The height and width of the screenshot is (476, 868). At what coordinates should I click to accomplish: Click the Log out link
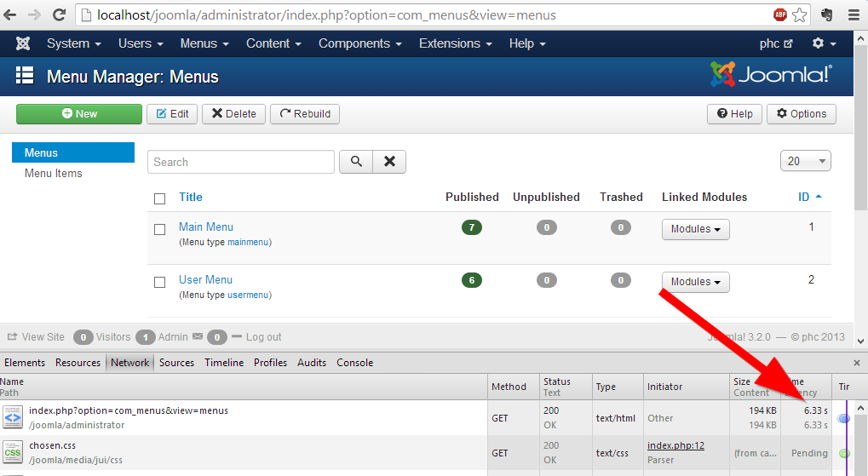(x=263, y=337)
